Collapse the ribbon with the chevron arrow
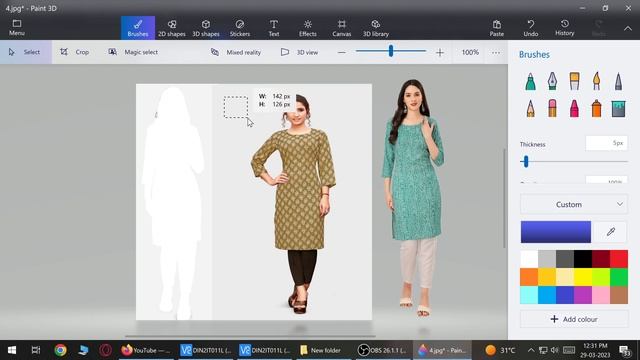The image size is (640, 360). pos(628,28)
